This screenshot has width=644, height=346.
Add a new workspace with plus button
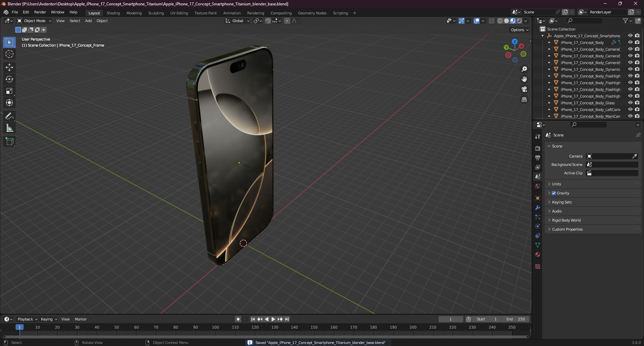click(x=355, y=13)
